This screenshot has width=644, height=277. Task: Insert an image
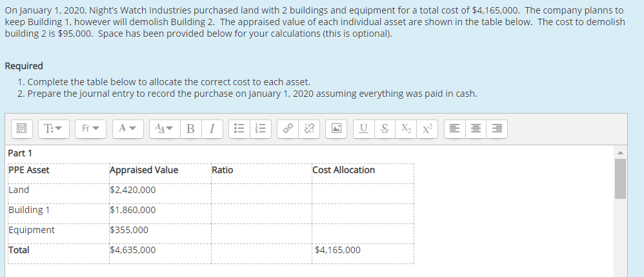pyautogui.click(x=336, y=128)
